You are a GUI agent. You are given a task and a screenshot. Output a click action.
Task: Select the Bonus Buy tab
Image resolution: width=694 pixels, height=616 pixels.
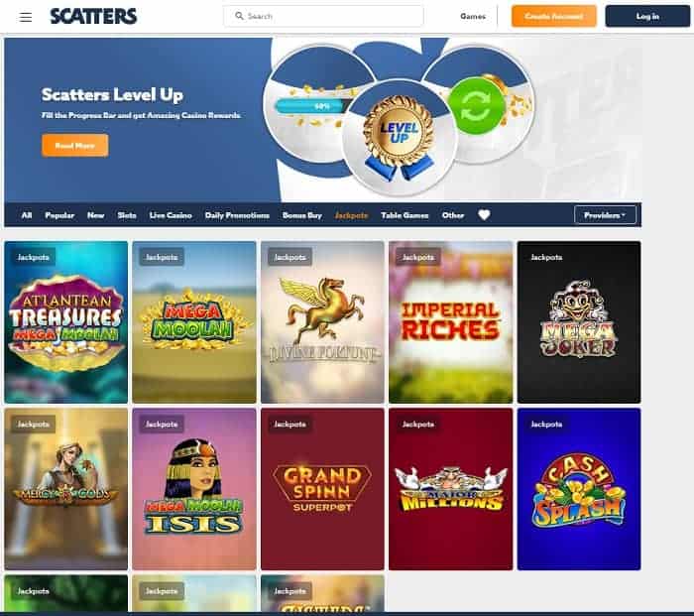pyautogui.click(x=301, y=215)
